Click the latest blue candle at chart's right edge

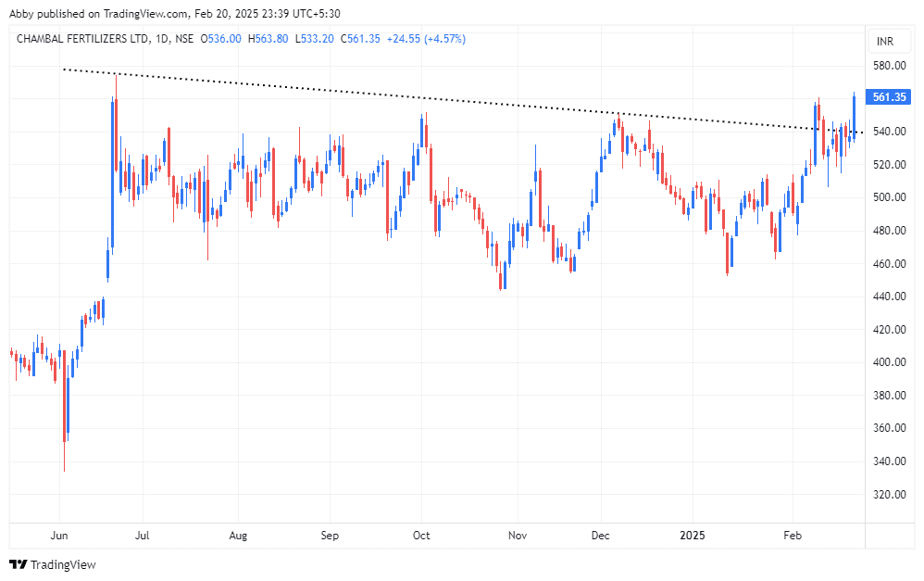coord(854,117)
